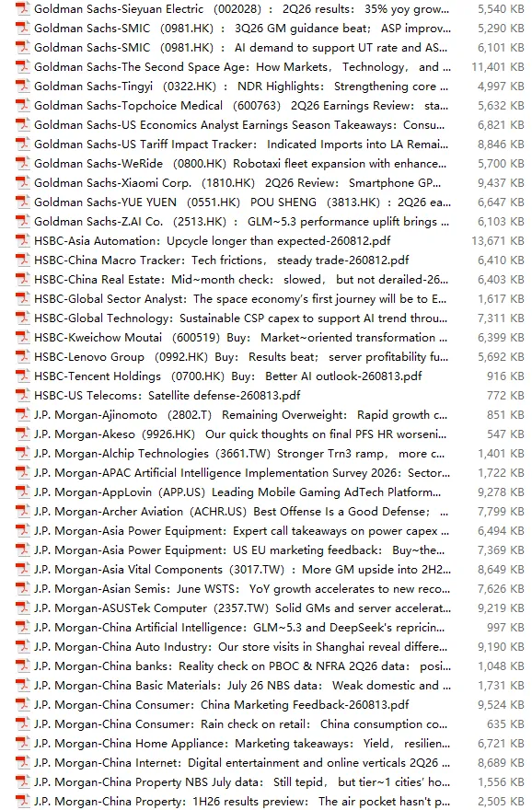Click PDF icon of Goldman Sachs-Xiaomi Corp. file
532x810 pixels.
[x=23, y=183]
